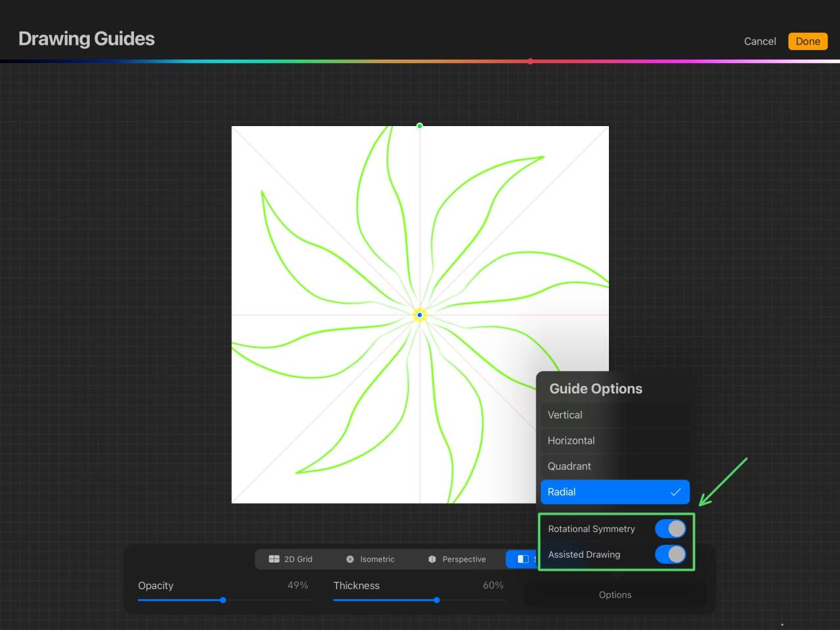Adjust the Opacity slider handle

(x=222, y=600)
